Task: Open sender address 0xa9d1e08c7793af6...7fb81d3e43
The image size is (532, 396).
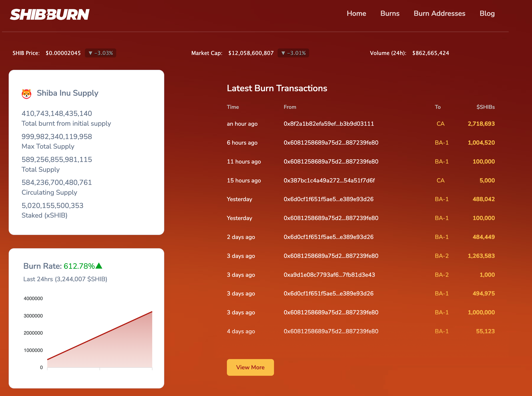Action: tap(329, 275)
